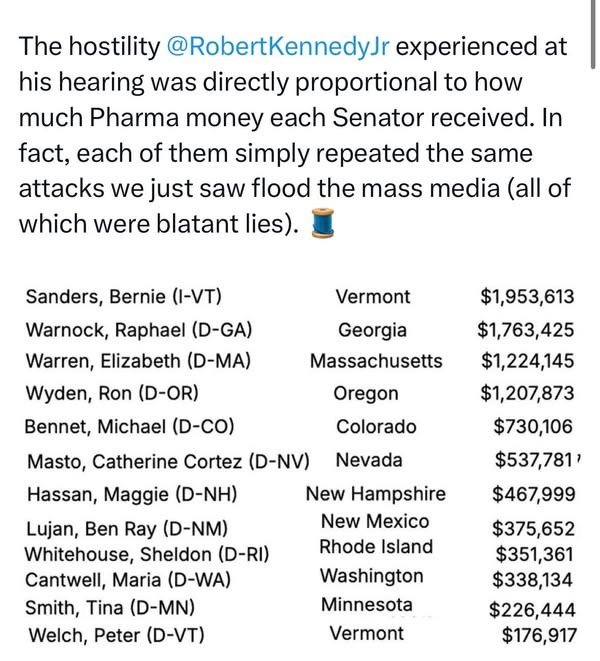Select Whitehouse, Sheldon (D-RI) entry
The width and height of the screenshot is (600, 661).
147,553
